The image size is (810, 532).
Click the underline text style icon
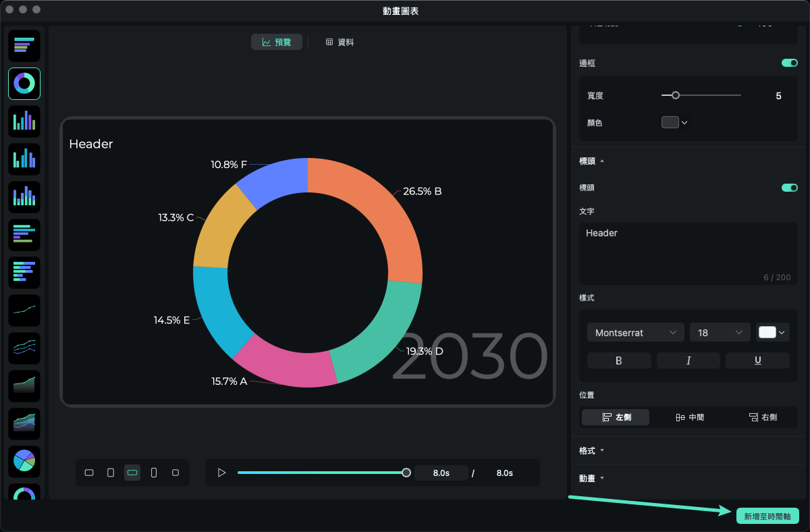click(757, 361)
